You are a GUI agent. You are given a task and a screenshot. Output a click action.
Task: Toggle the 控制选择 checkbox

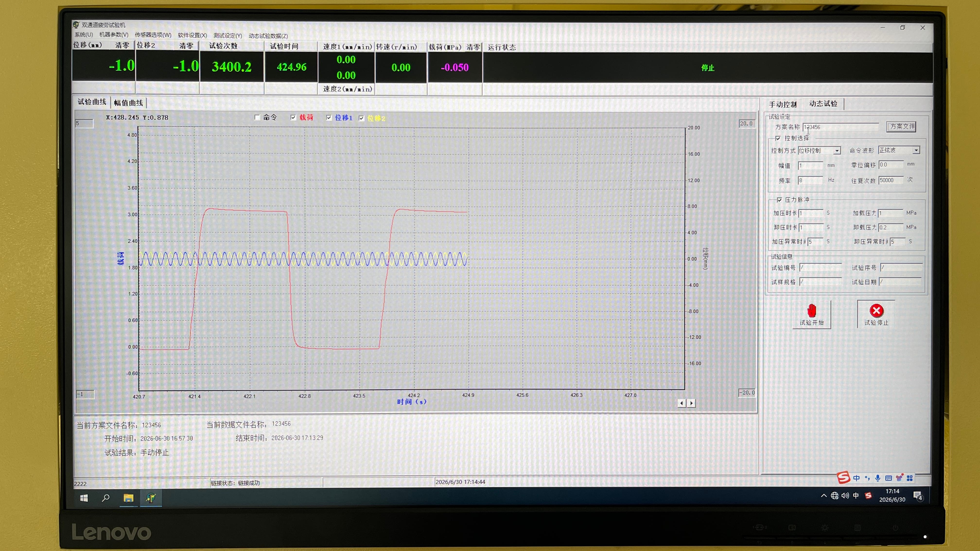778,138
